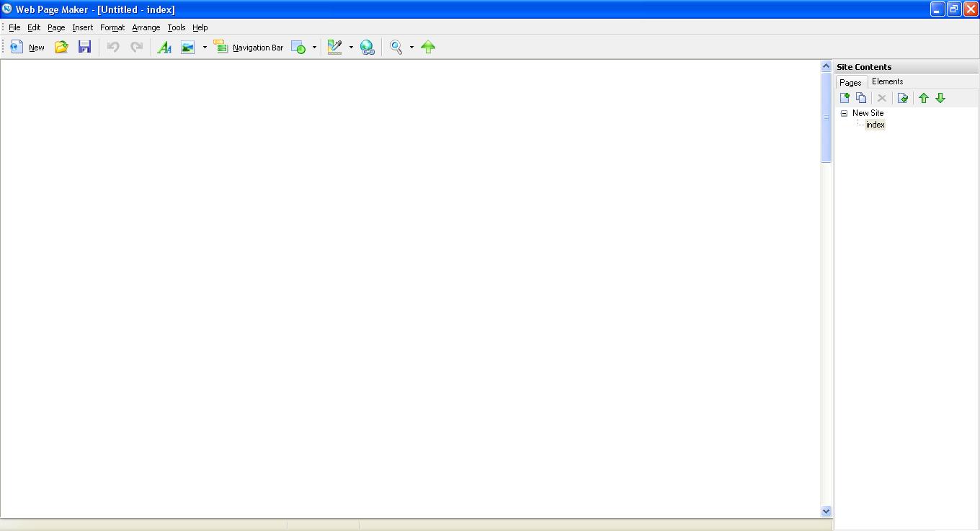Select the index page in the tree
Image resolution: width=980 pixels, height=531 pixels.
point(876,125)
